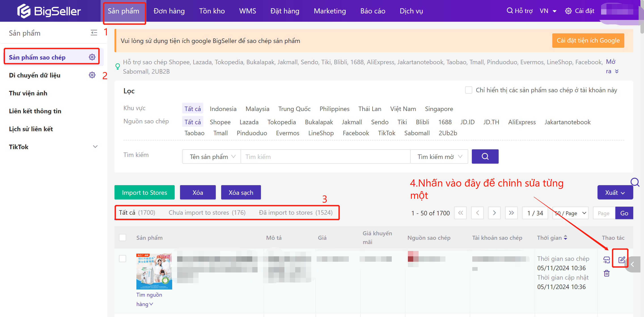Image resolution: width=644 pixels, height=317 pixels.
Task: Expand the right side panel arrow tab
Action: 633,264
